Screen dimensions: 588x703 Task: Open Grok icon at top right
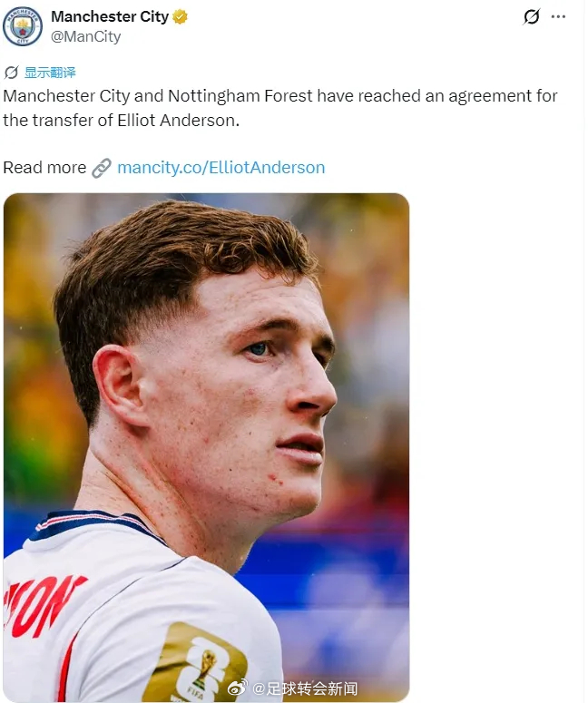coord(532,16)
